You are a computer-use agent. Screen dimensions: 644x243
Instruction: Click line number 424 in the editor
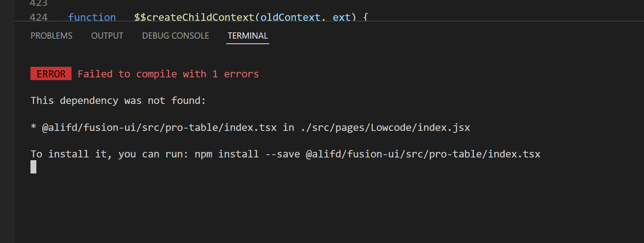click(39, 17)
